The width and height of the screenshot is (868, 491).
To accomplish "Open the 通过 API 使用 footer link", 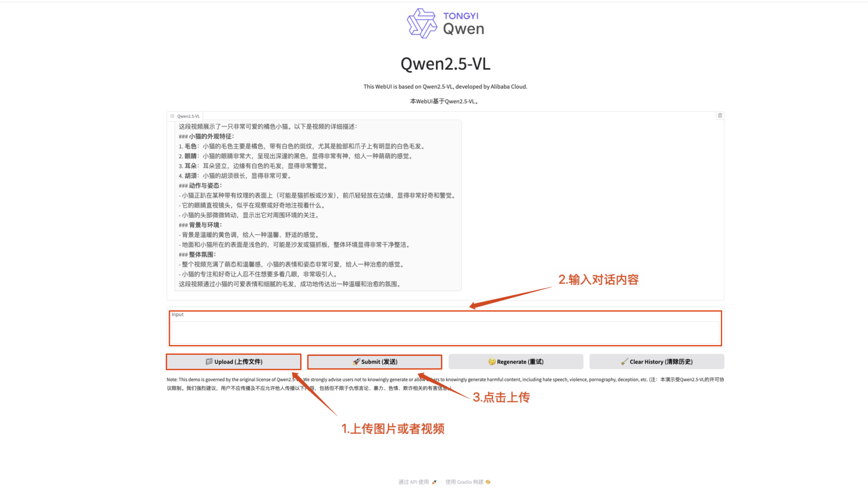I will coord(413,482).
